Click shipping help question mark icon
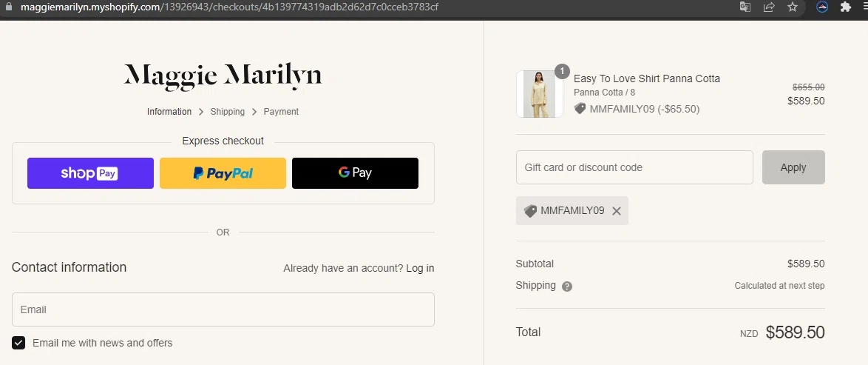 pyautogui.click(x=567, y=287)
